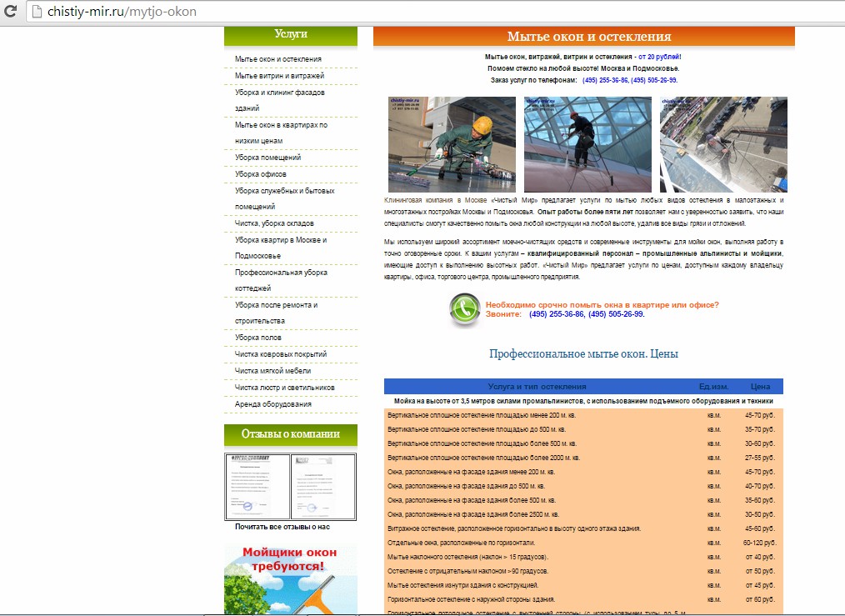Select 'Уборка помещений' in services menu
845x616 pixels.
click(x=267, y=158)
